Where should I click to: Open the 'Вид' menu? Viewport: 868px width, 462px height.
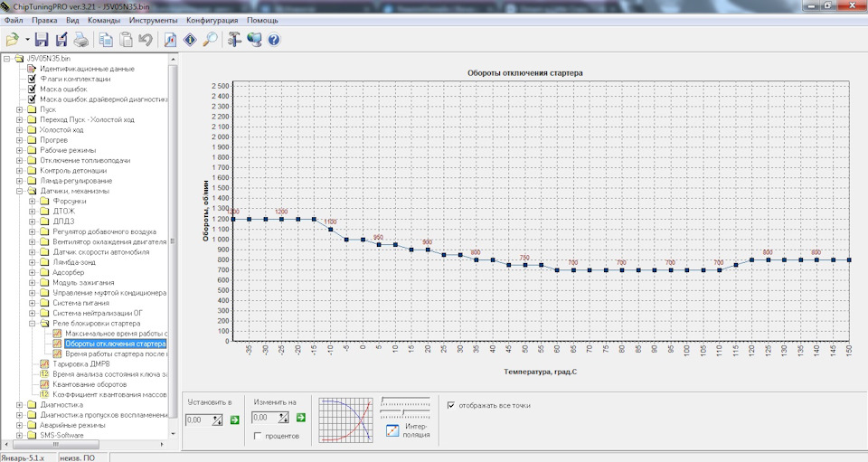coord(72,21)
